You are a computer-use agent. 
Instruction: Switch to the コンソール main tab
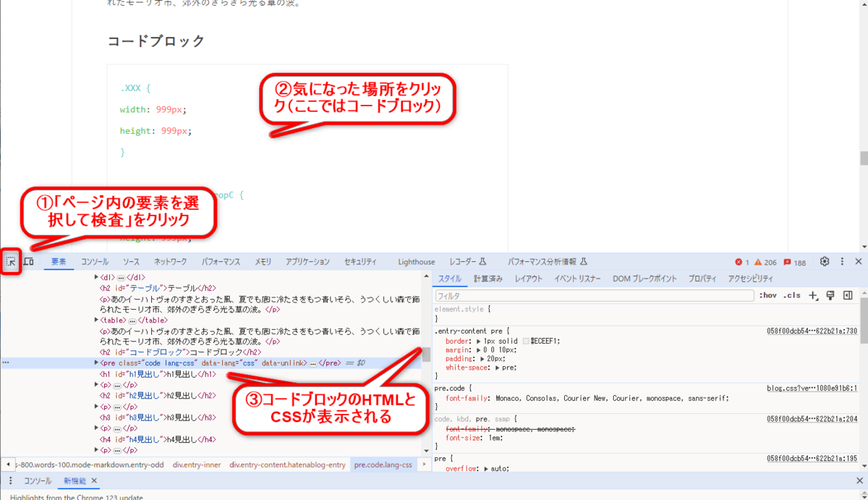(x=95, y=262)
